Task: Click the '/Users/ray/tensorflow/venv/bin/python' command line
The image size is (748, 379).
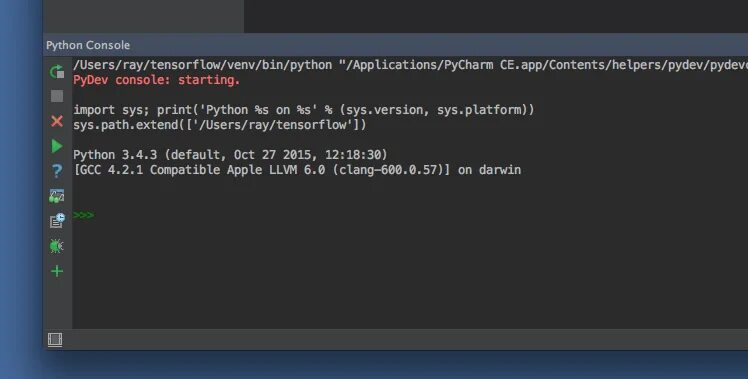Action: pyautogui.click(x=410, y=65)
